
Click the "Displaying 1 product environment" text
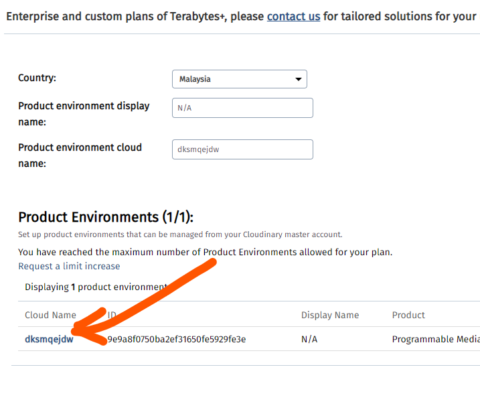point(96,287)
